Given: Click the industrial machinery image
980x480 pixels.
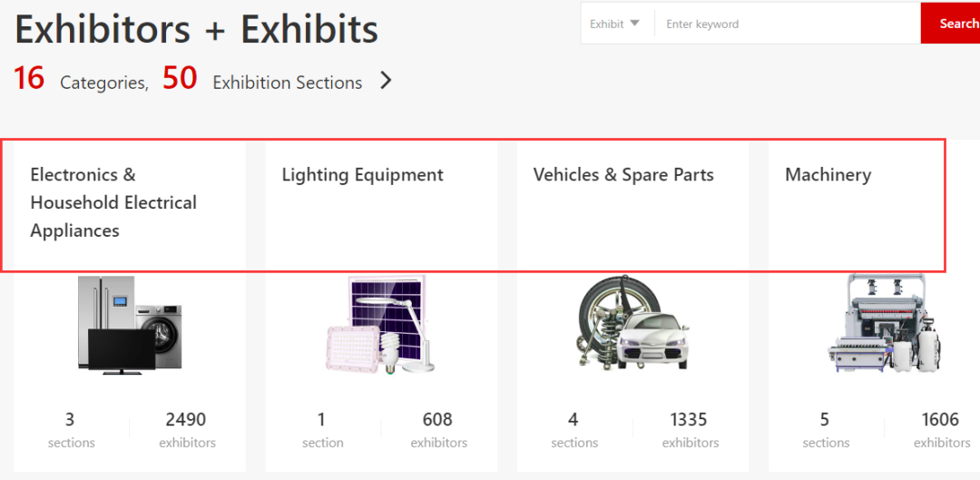Looking at the screenshot, I should [884, 323].
